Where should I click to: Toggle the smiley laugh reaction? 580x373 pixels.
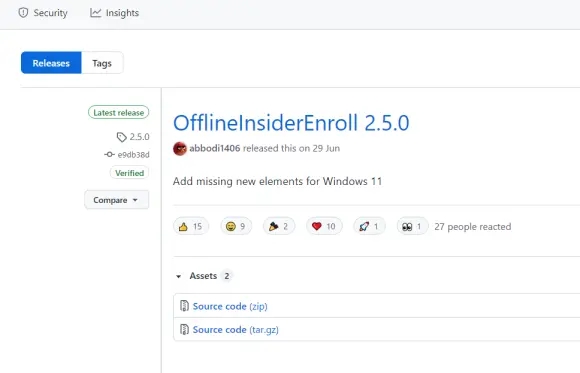click(236, 226)
